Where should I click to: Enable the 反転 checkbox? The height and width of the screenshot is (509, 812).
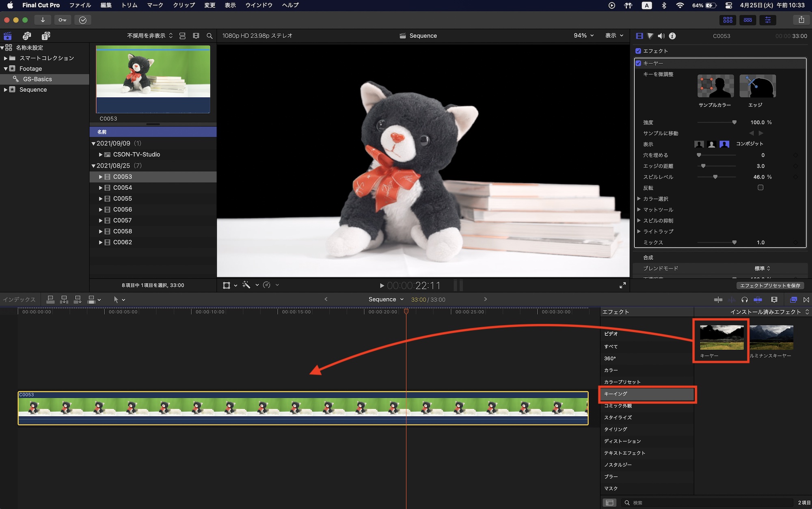click(760, 188)
